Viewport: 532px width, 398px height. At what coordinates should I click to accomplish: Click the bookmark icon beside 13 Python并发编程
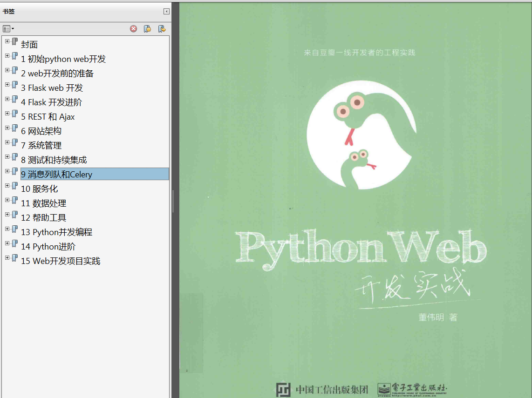coord(14,229)
